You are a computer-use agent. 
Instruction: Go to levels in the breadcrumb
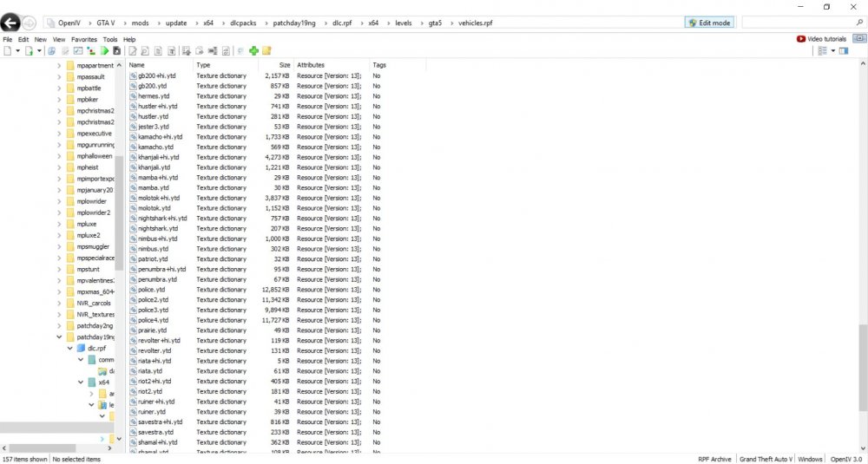[x=403, y=23]
